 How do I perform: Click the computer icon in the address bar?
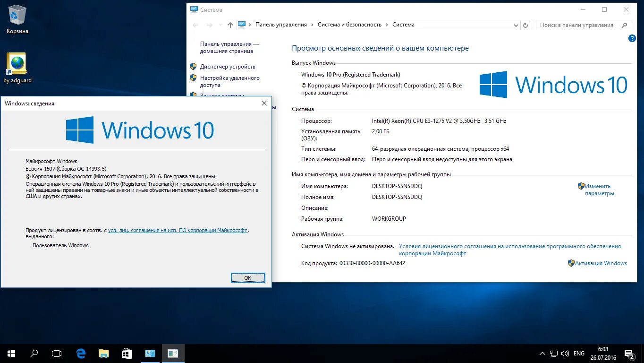point(242,25)
